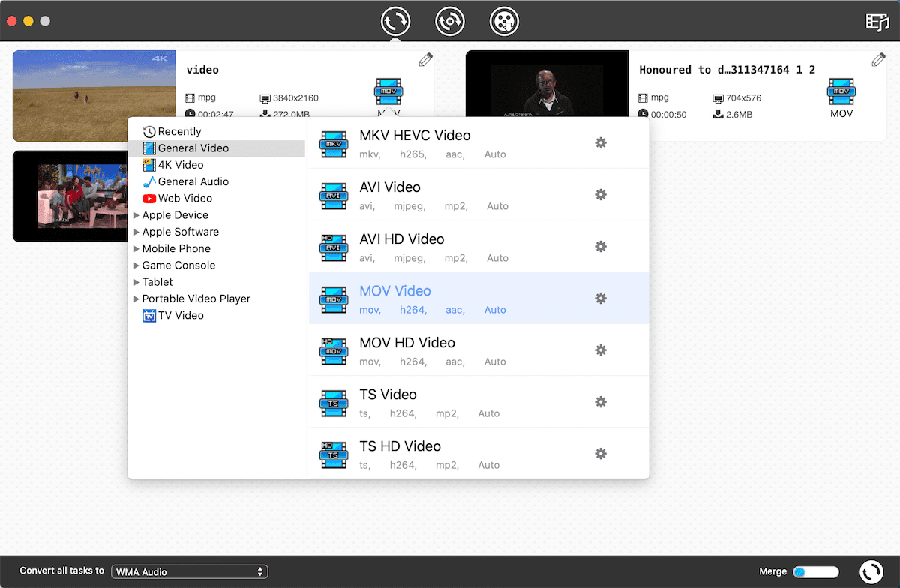The image size is (900, 588).
Task: Open the Recently used formats list
Action: point(179,131)
